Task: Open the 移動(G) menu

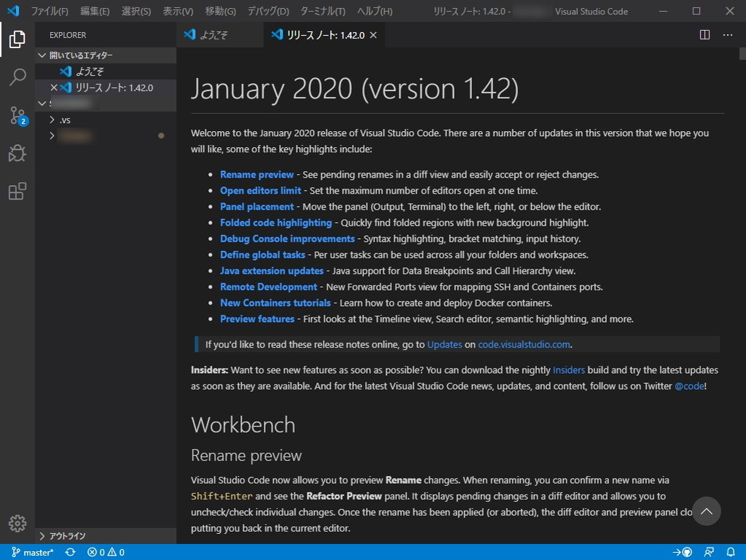Action: coord(220,11)
